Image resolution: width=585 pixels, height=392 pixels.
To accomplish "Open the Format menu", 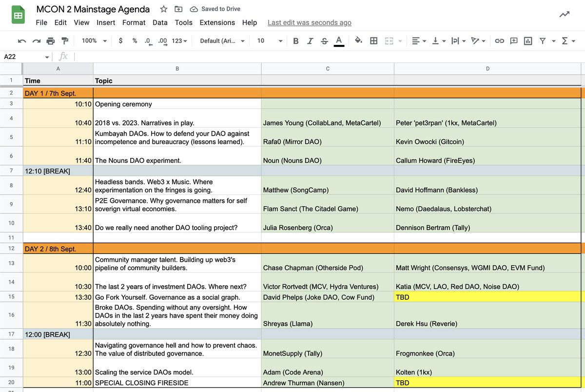I will pos(134,22).
